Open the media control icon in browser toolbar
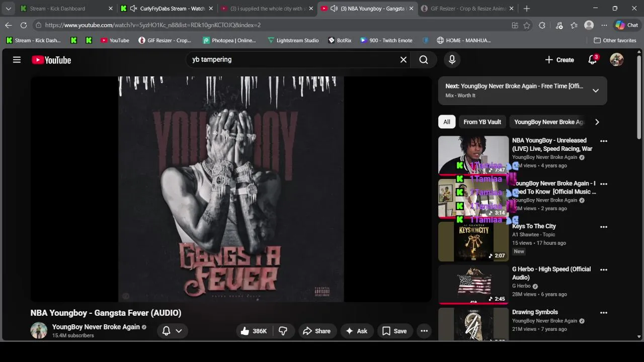Screen dimensions: 644x362 tap(559, 25)
